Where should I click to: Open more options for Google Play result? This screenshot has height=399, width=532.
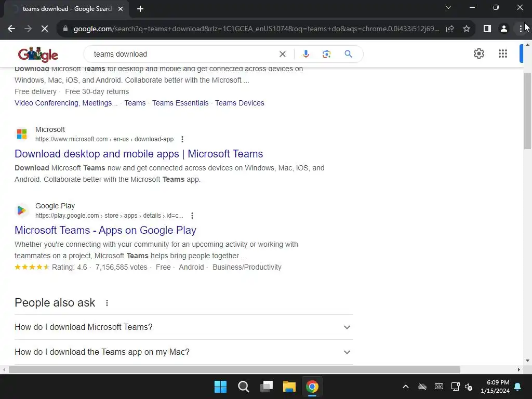[192, 216]
